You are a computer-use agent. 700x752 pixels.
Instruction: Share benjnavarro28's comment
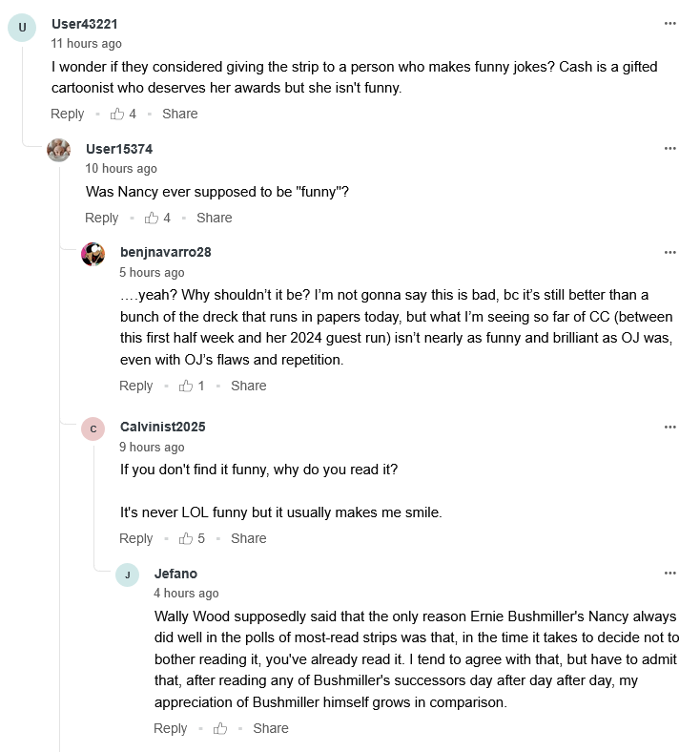point(248,386)
